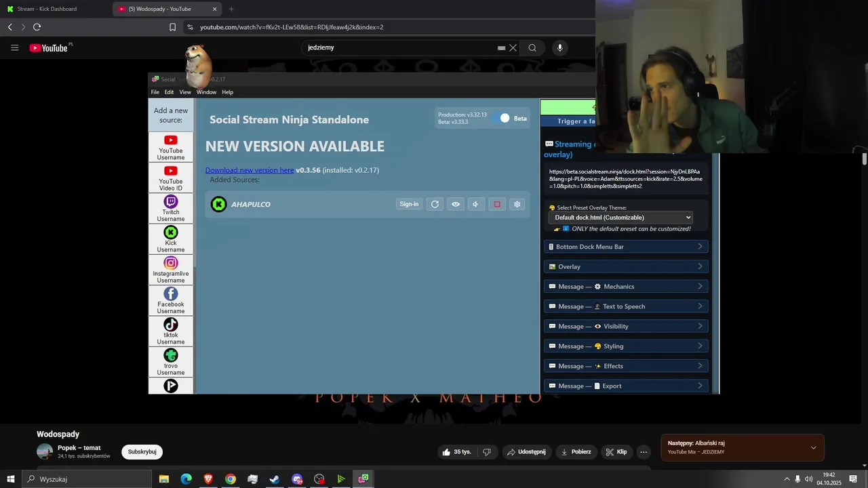Open a new browser tab

231,9
